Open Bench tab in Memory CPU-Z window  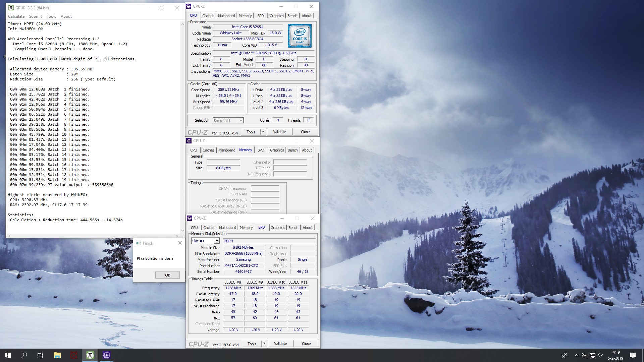pyautogui.click(x=292, y=150)
